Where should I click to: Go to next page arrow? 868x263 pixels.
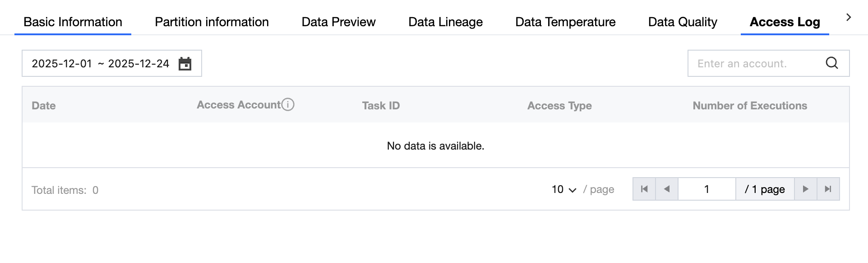click(805, 189)
